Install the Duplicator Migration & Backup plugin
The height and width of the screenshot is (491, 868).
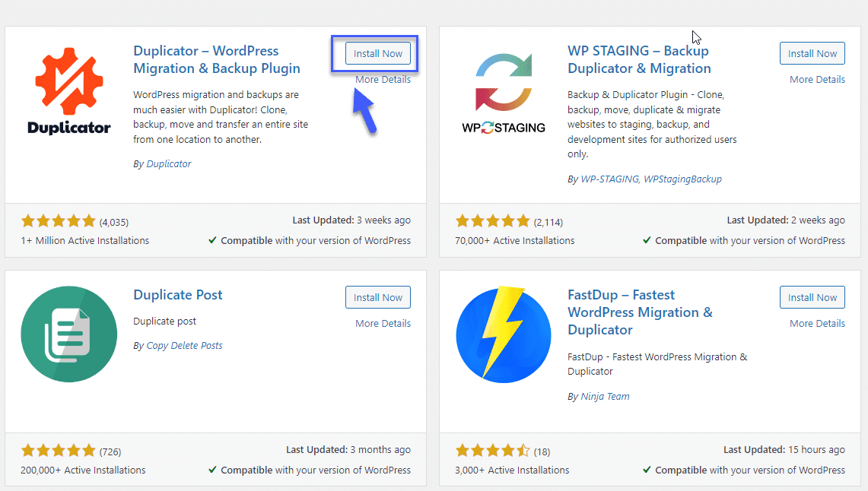(378, 53)
